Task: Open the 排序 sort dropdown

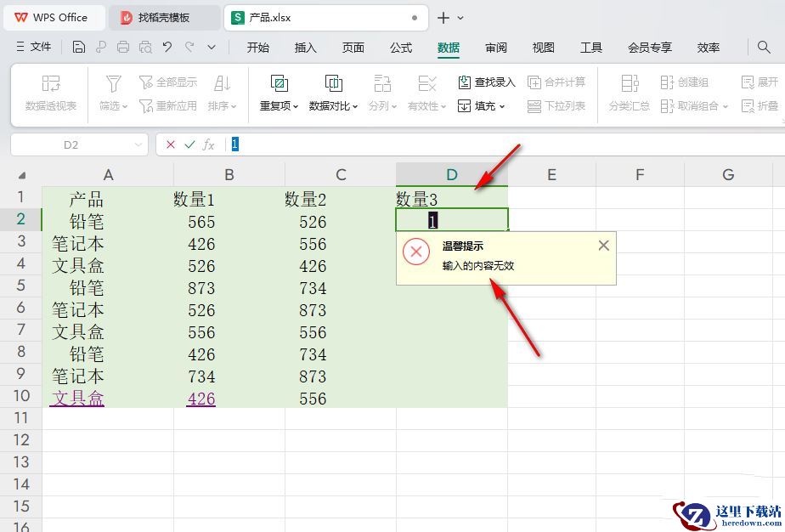Action: [x=222, y=105]
